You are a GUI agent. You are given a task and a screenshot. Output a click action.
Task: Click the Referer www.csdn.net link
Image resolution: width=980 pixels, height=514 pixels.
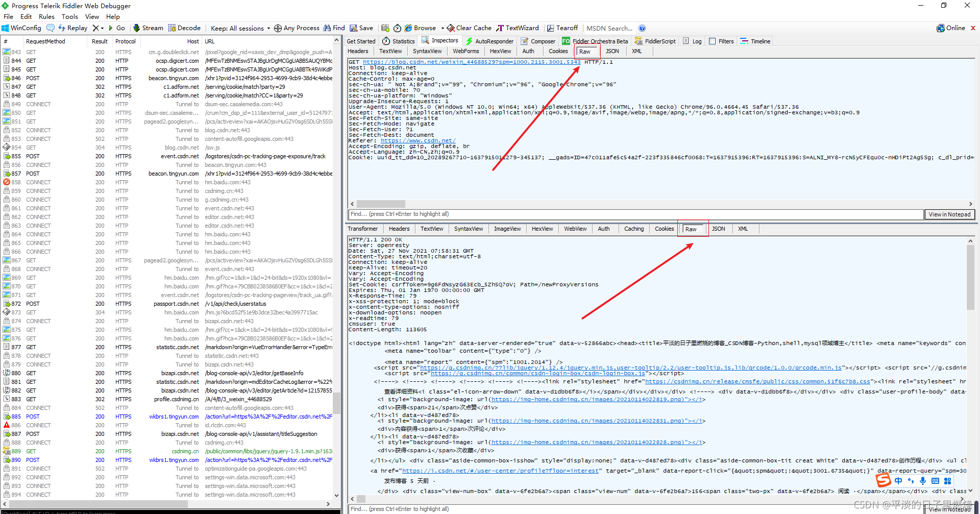tap(418, 140)
